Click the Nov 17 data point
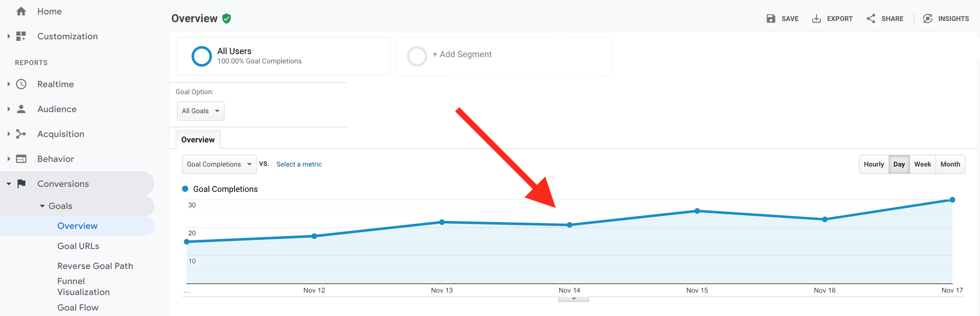980x316 pixels. 952,200
